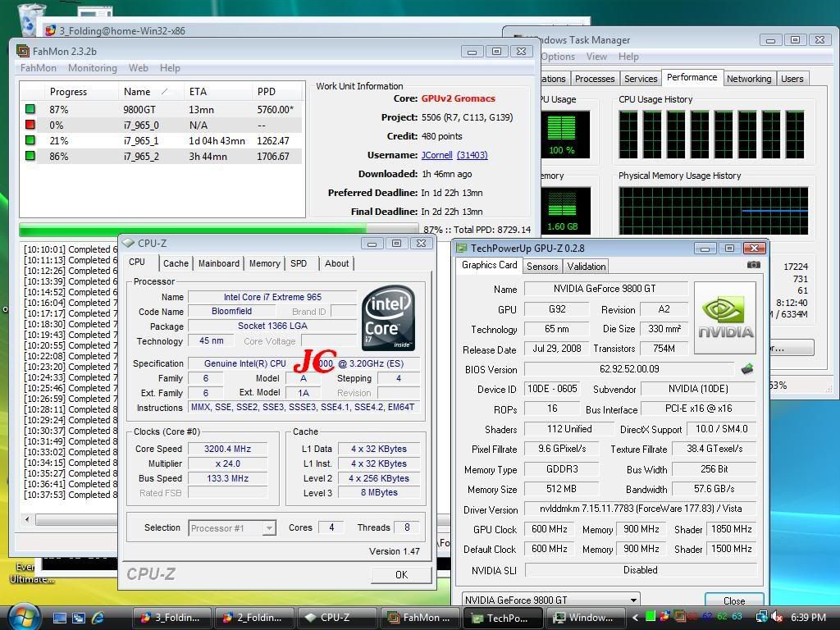Click the BIOS Version value 62.92.52.00.09
The image size is (840, 630).
tap(629, 369)
